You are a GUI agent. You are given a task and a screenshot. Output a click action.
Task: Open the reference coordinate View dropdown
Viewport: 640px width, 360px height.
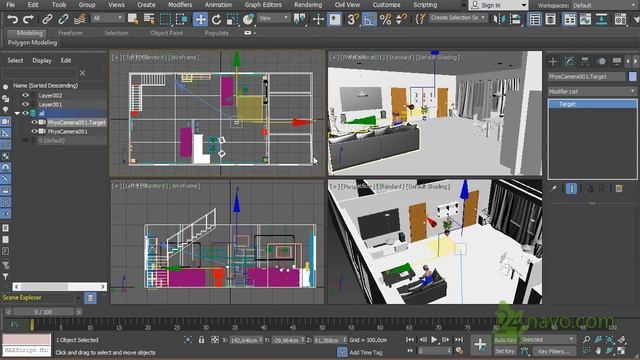click(274, 18)
